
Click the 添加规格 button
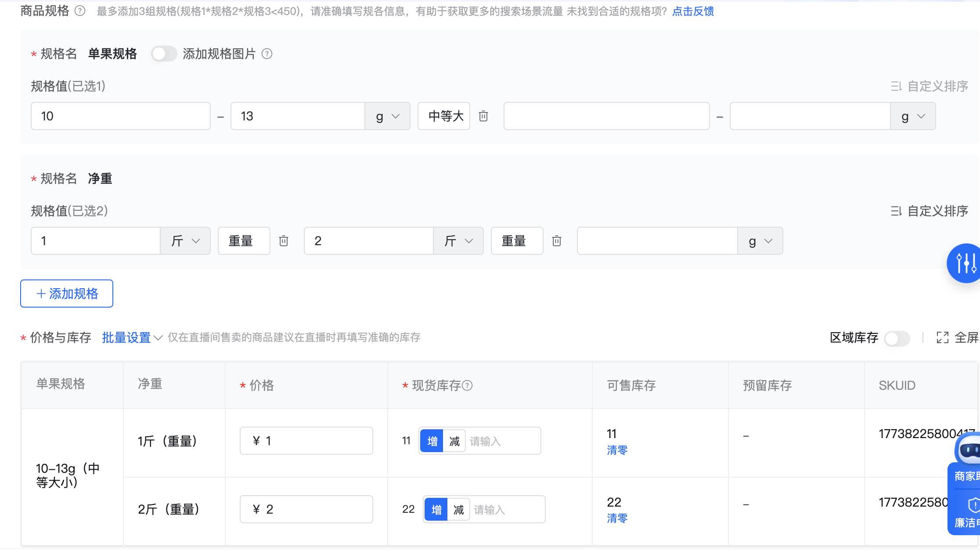pyautogui.click(x=67, y=294)
